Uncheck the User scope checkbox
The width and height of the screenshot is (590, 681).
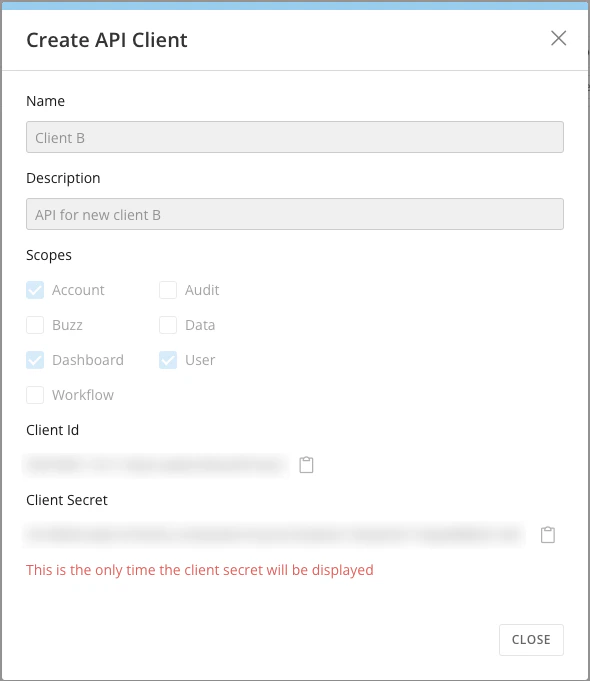click(168, 360)
